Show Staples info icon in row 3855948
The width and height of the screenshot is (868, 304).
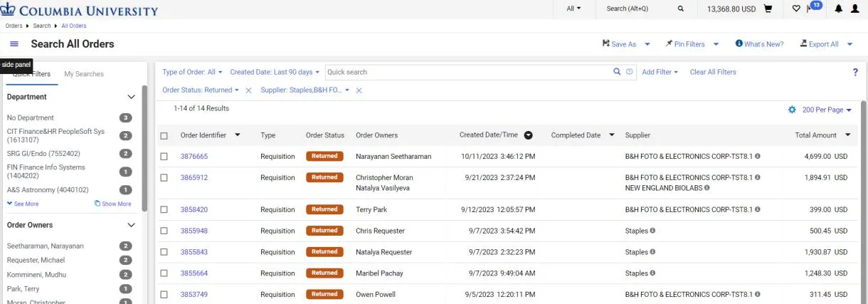[x=652, y=231]
